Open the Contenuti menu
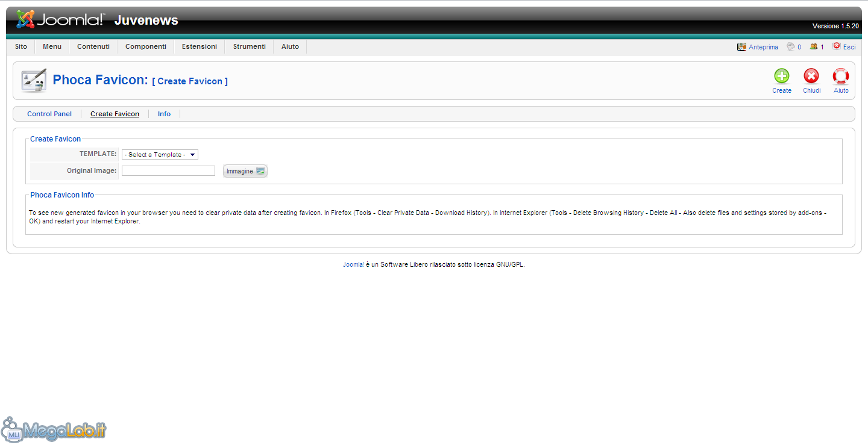The height and width of the screenshot is (445, 868). coord(93,46)
